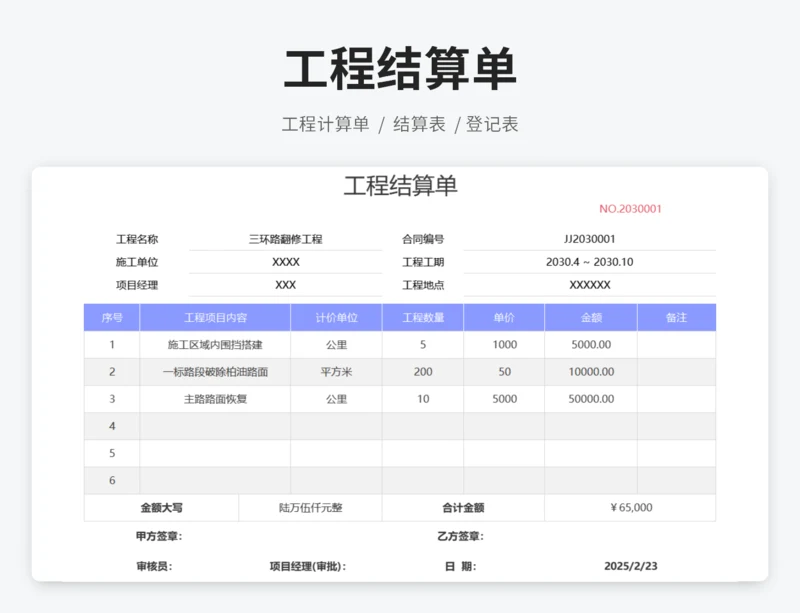
Task: Click the 甲方签章 label
Action: 159,536
